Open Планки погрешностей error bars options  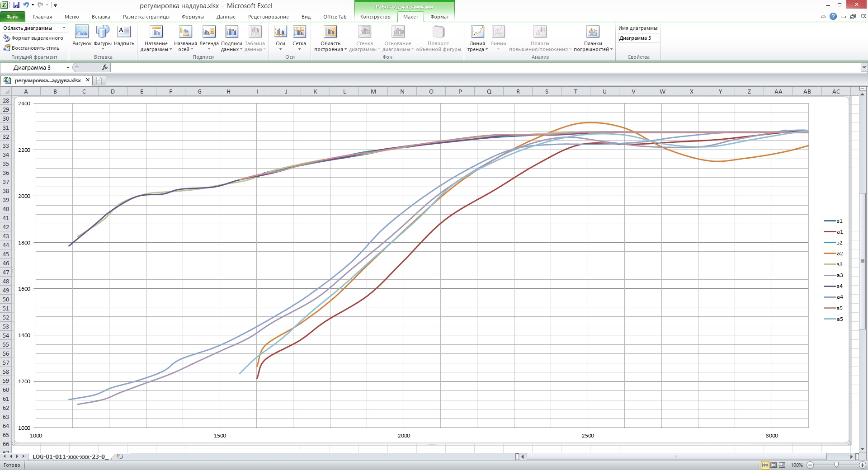pos(593,38)
